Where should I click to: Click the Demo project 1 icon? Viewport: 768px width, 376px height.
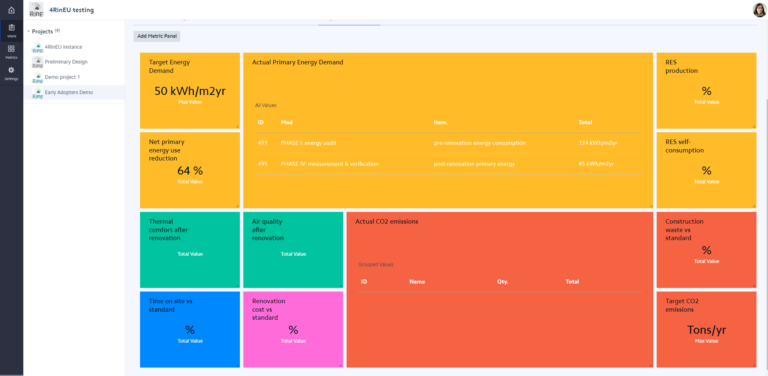coord(38,77)
